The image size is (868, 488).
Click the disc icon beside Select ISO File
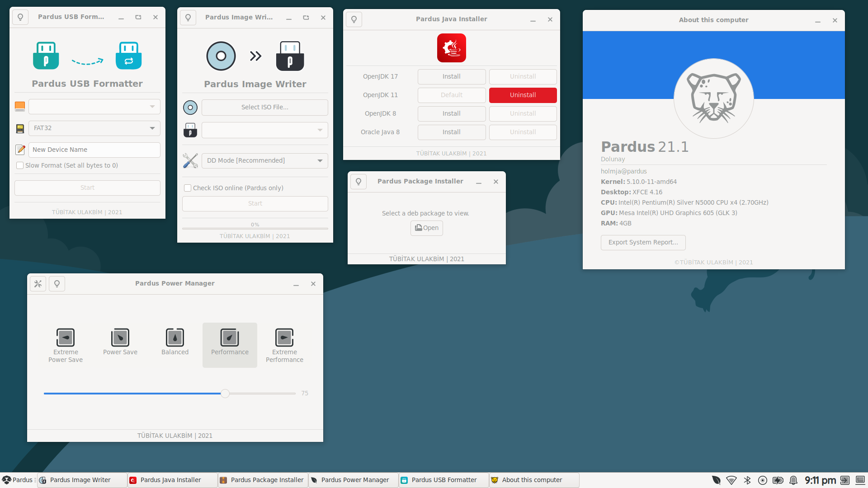190,108
